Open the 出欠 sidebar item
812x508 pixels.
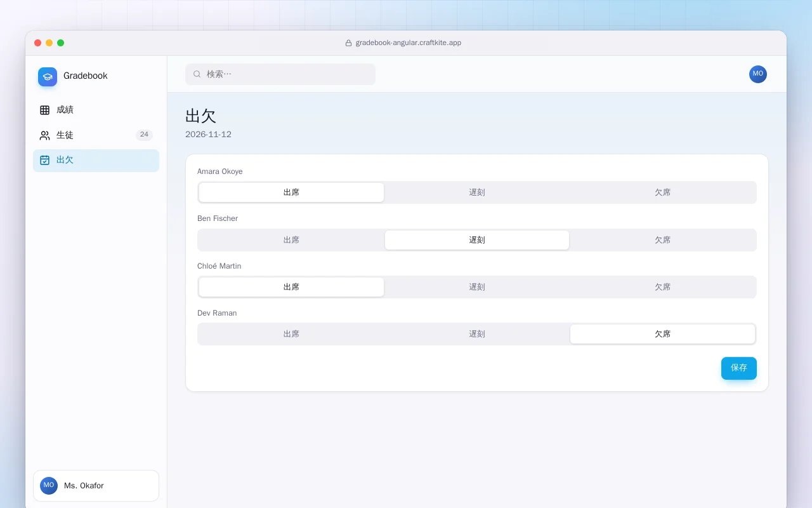pos(96,160)
